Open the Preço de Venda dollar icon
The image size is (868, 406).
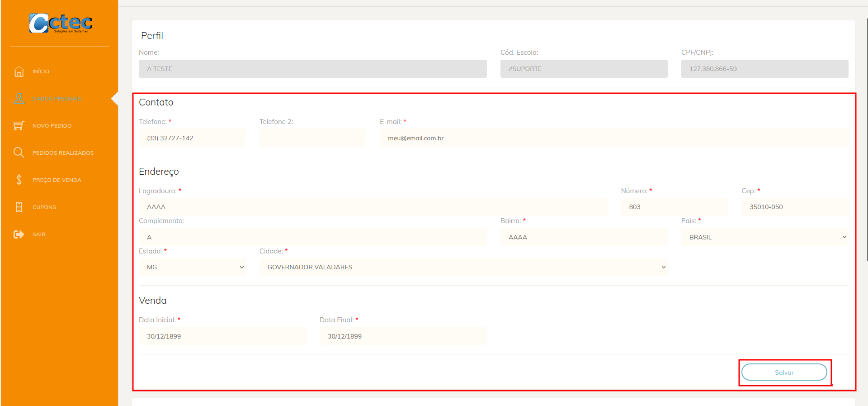19,180
